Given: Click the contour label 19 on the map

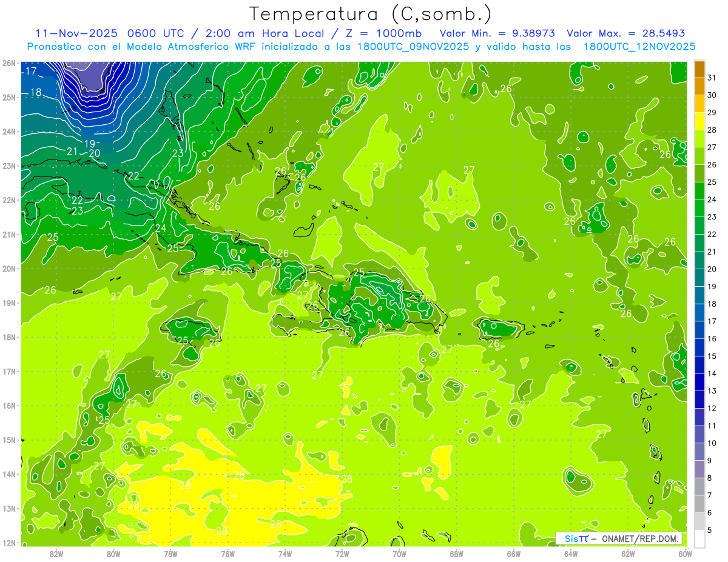Looking at the screenshot, I should coord(89,144).
